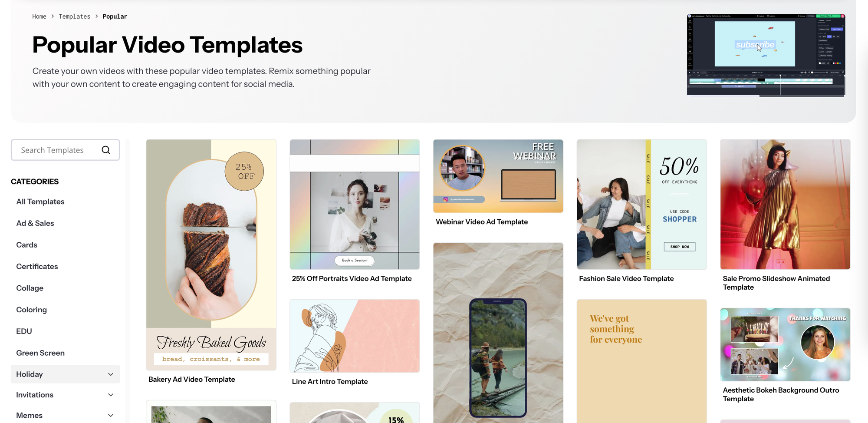Open the Bakery Ad template thumbnail
The width and height of the screenshot is (868, 423).
pyautogui.click(x=211, y=255)
